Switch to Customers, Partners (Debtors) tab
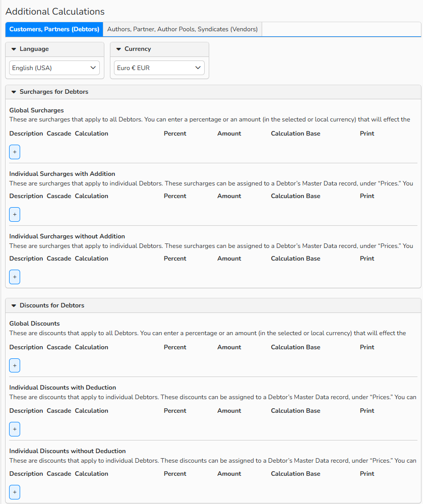423x504 pixels. pyautogui.click(x=54, y=29)
